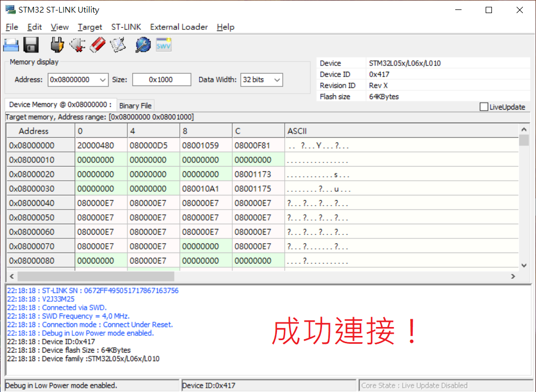
Task: Launch the SWV viewer icon
Action: pyautogui.click(x=164, y=45)
